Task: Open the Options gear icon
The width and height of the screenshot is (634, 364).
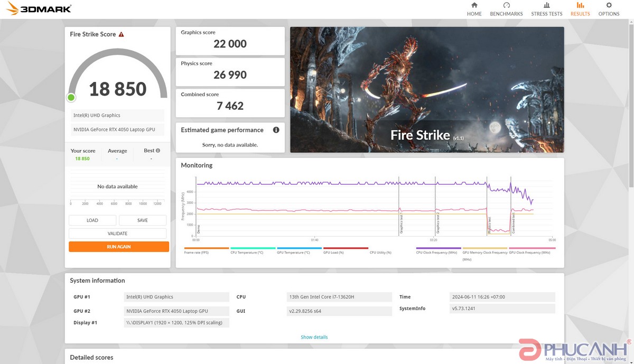Action: (x=609, y=5)
